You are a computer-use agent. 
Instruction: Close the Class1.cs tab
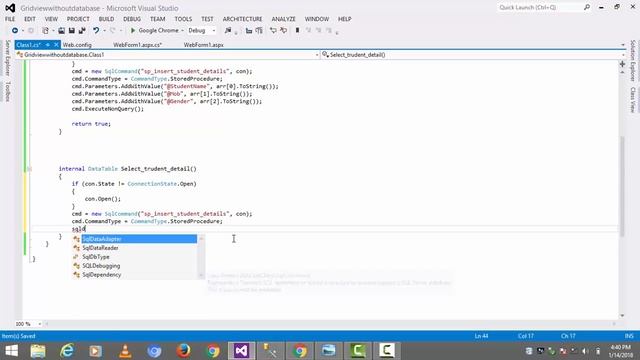point(56,45)
